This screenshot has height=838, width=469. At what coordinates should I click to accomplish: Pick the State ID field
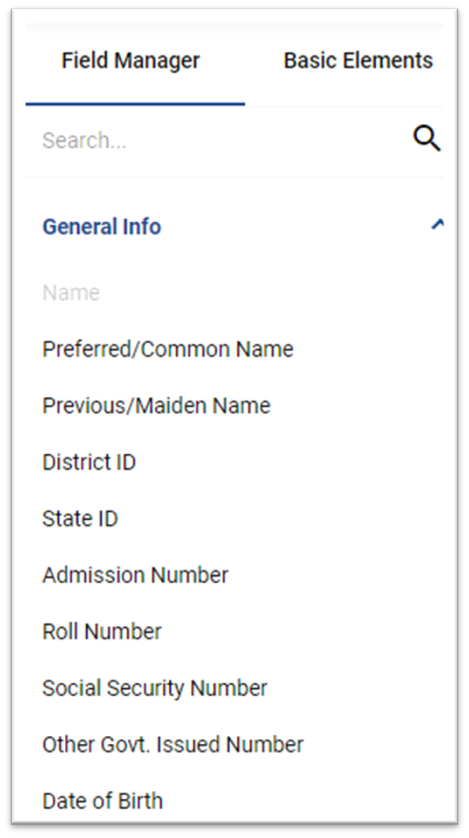tap(80, 519)
